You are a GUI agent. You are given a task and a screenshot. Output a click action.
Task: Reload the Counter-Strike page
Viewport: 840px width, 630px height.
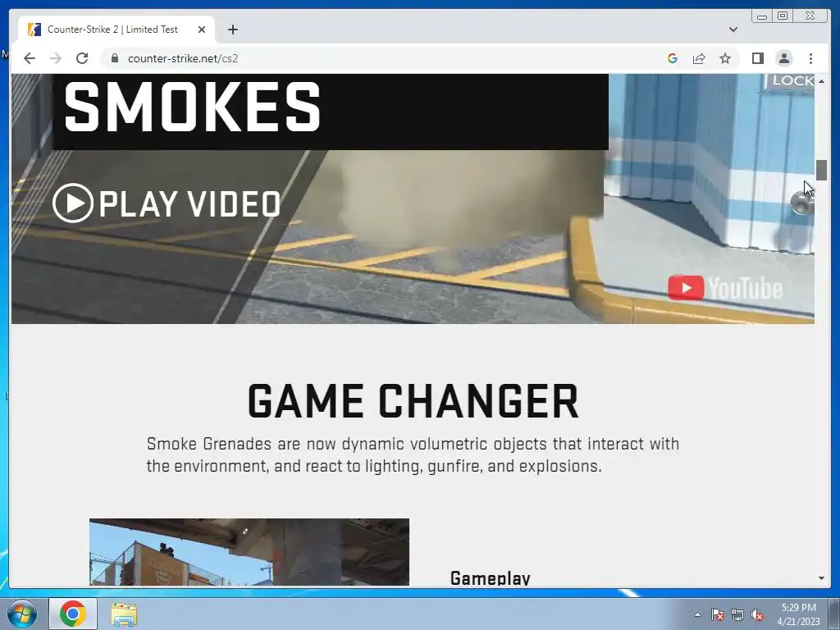(82, 58)
